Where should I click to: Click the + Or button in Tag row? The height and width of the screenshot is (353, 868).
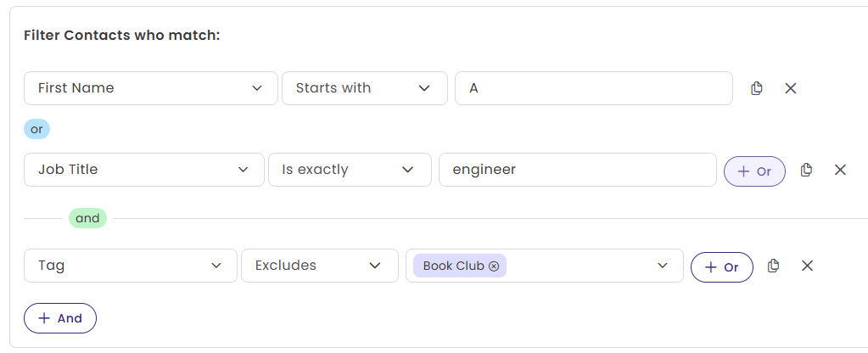coord(722,266)
